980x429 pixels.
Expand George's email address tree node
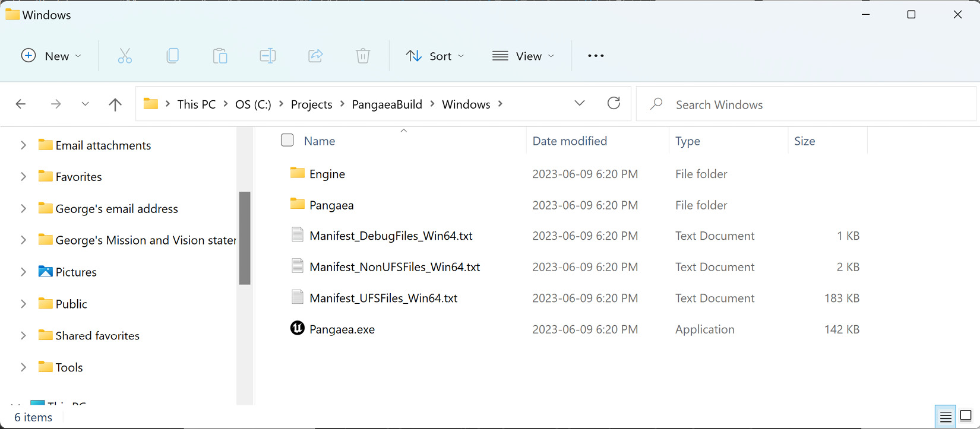23,208
